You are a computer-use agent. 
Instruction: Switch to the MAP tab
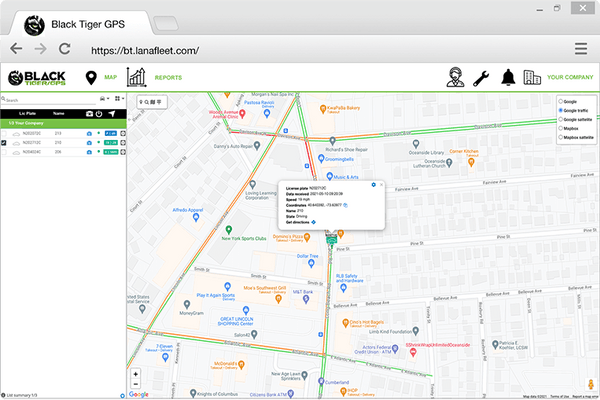(x=111, y=77)
